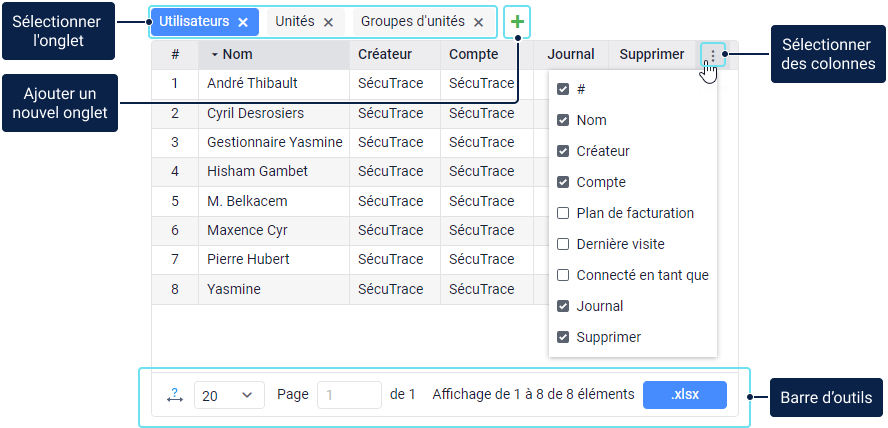Uncheck the Journal column checkbox

tap(563, 306)
